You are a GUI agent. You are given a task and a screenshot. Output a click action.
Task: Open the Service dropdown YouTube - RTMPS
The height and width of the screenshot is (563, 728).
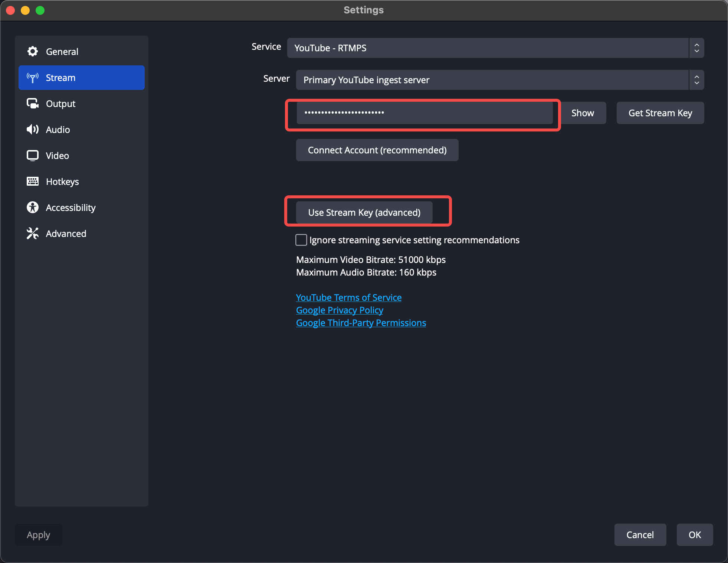488,48
